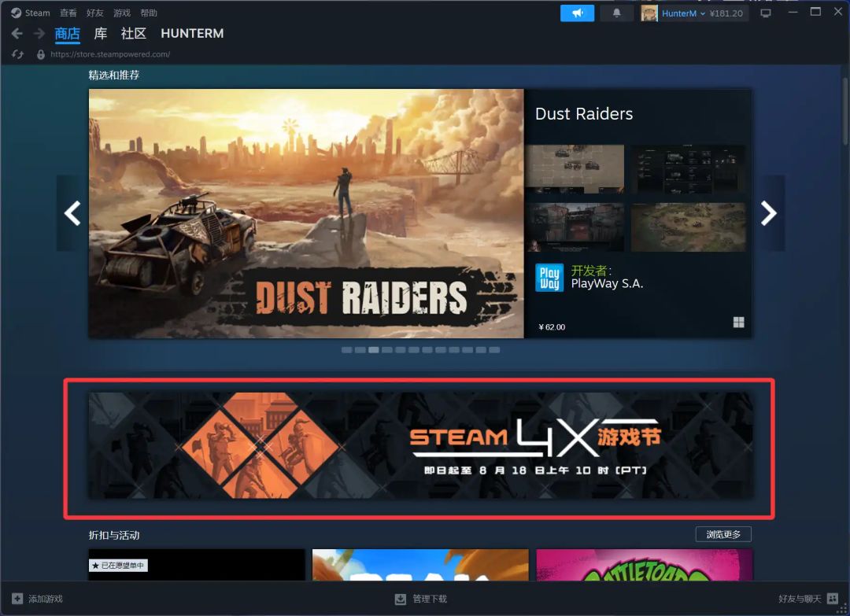Screen dimensions: 850x616
Task: Switch to Big Picture mode monitor icon
Action: 766,13
